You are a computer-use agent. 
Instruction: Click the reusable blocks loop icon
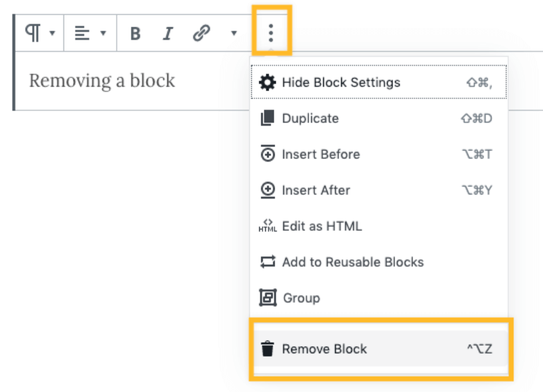click(268, 262)
